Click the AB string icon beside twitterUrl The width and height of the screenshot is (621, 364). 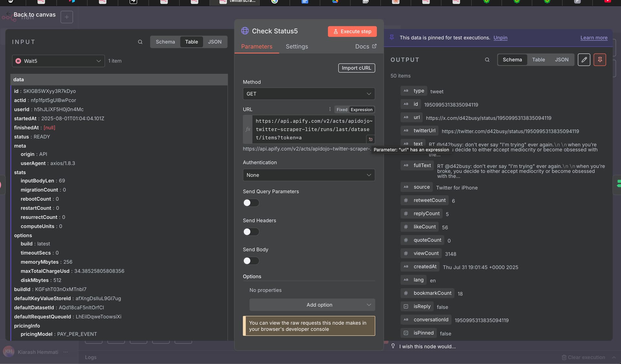(x=406, y=131)
